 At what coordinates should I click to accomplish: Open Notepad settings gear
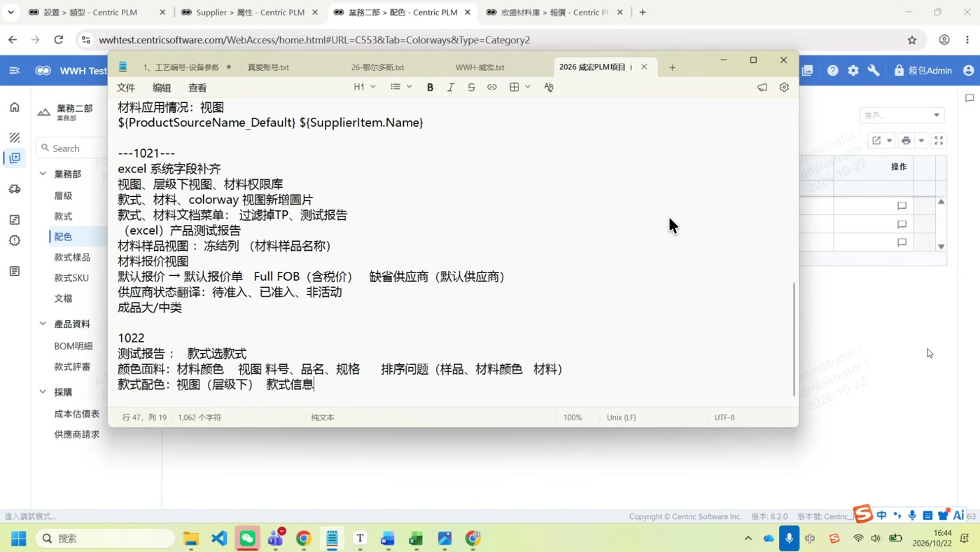click(x=784, y=88)
